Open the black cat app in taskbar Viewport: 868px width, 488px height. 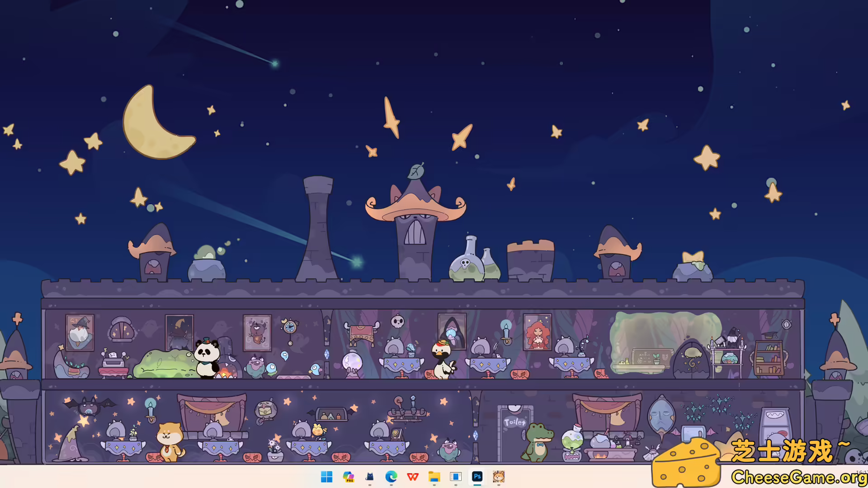[x=370, y=477]
